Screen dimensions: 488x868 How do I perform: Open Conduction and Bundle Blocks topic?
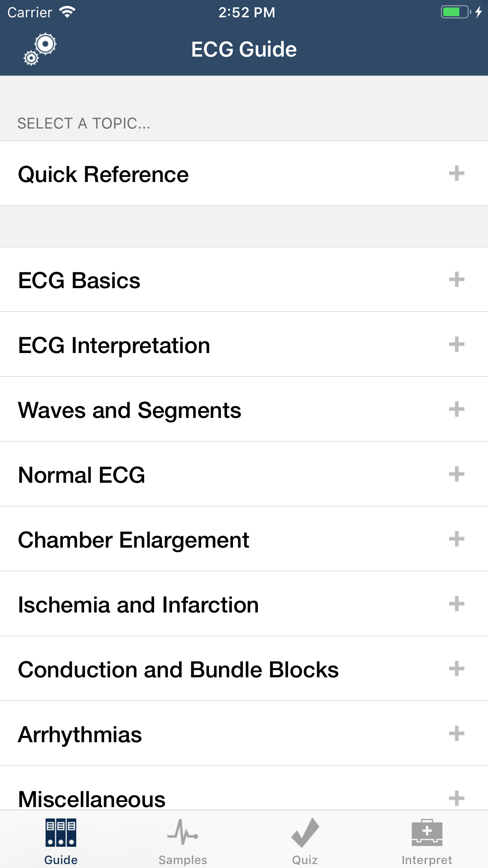pyautogui.click(x=178, y=669)
